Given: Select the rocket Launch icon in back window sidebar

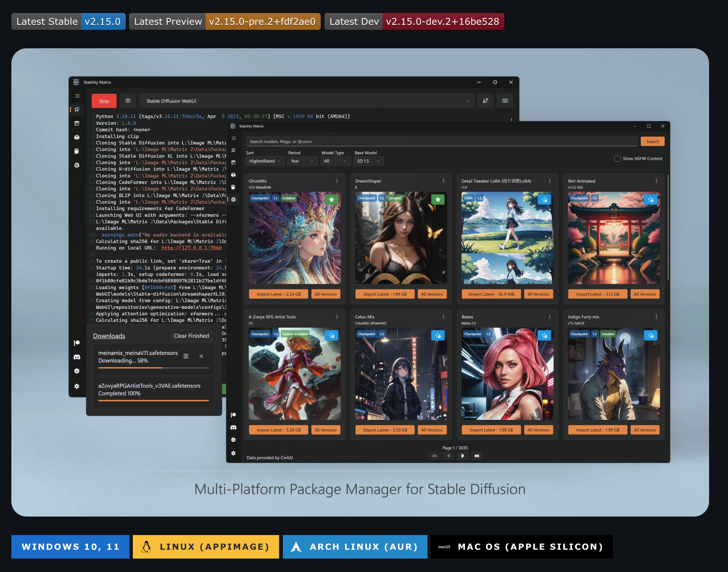Looking at the screenshot, I should pos(77,110).
